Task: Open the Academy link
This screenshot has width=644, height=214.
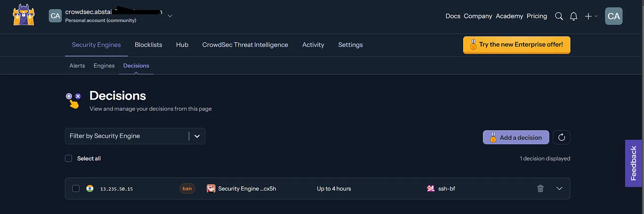Action: pyautogui.click(x=509, y=16)
